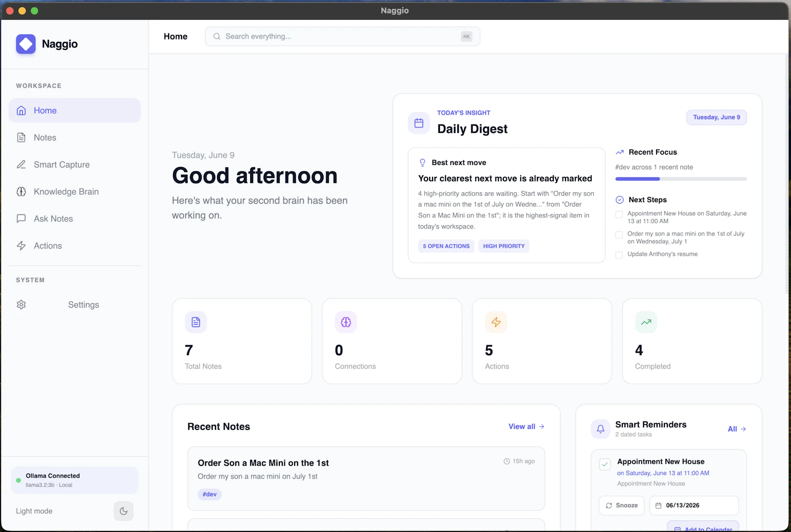Click the Smart Capture pencil icon

pyautogui.click(x=21, y=164)
